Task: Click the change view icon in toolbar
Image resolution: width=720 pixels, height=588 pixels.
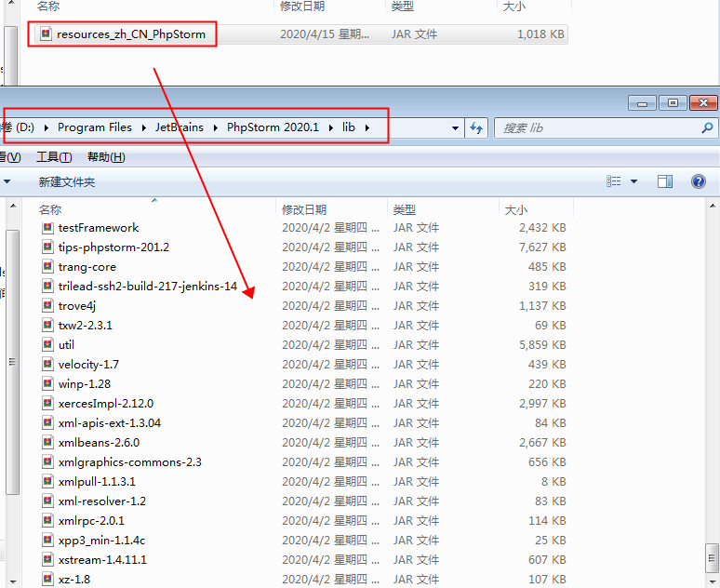Action: tap(614, 181)
